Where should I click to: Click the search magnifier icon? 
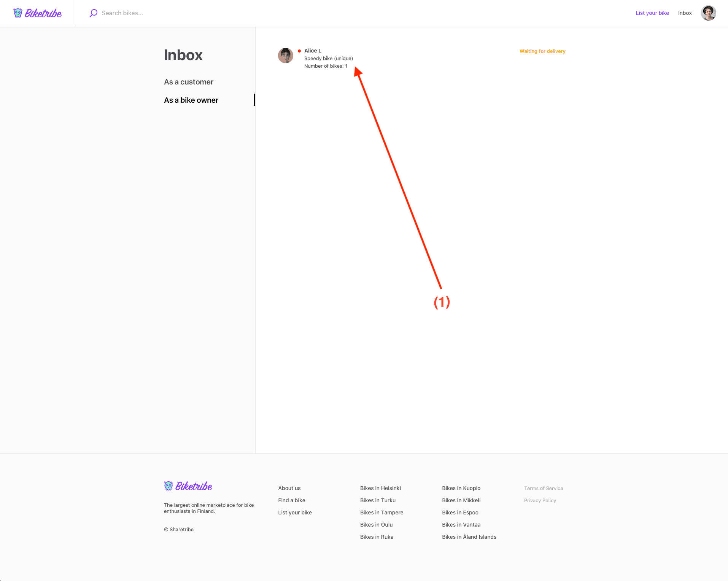click(94, 13)
